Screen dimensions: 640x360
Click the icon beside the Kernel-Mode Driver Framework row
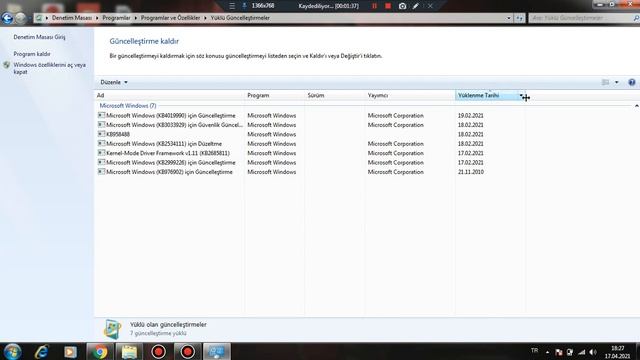click(101, 153)
